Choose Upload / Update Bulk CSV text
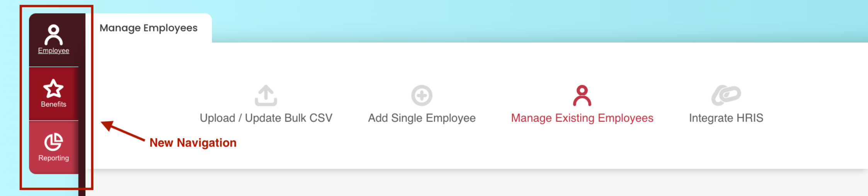 click(266, 118)
